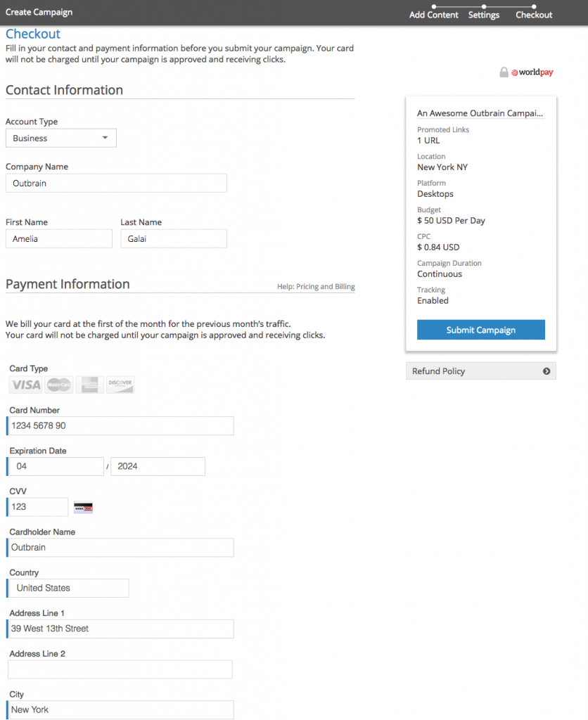Click the Worldpay secure lock icon

504,72
